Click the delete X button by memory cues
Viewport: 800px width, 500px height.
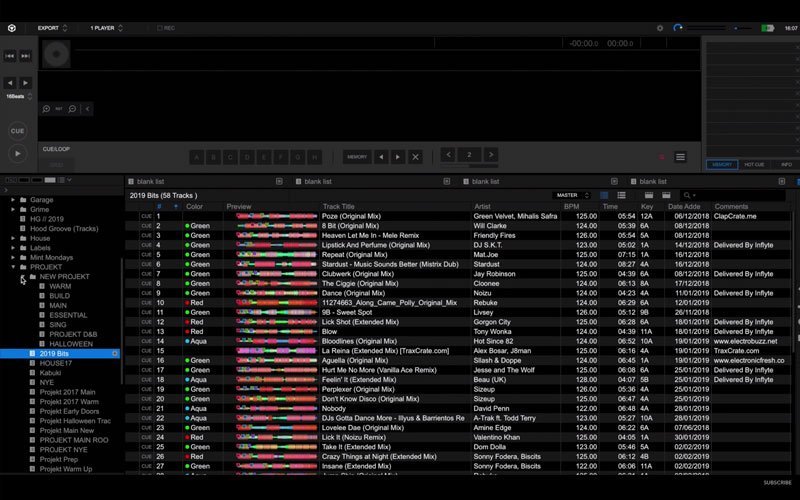(416, 156)
